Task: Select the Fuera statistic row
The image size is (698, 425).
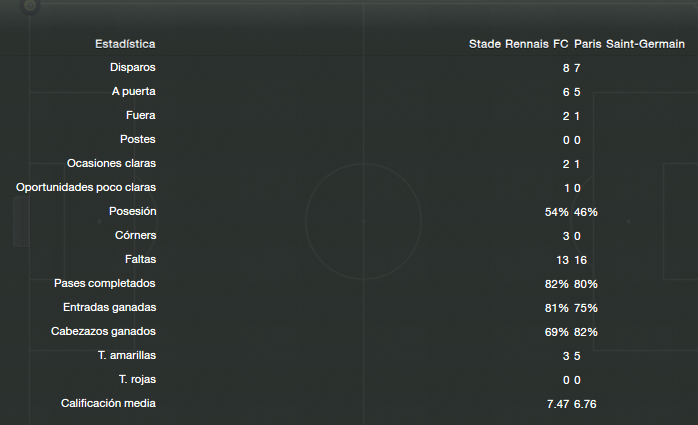Action: coord(349,116)
